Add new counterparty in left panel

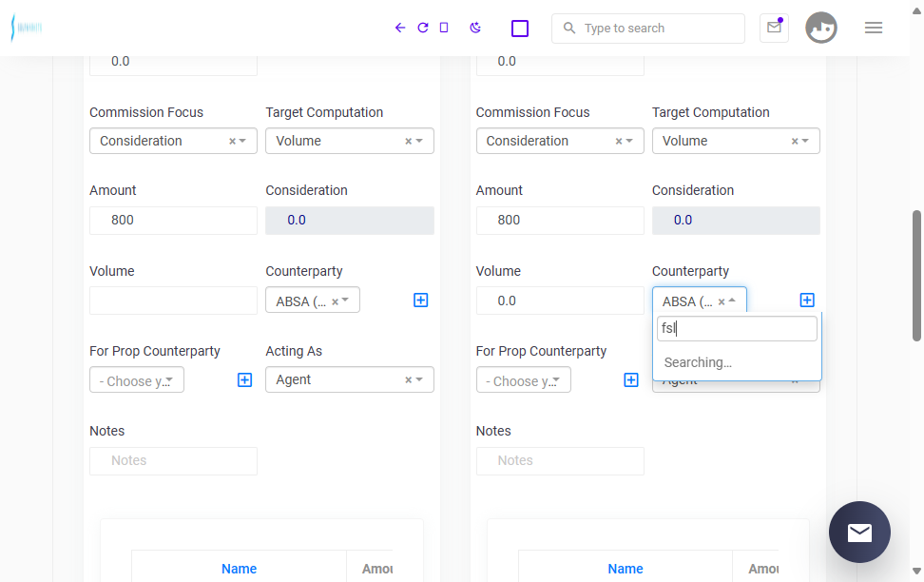coord(421,301)
